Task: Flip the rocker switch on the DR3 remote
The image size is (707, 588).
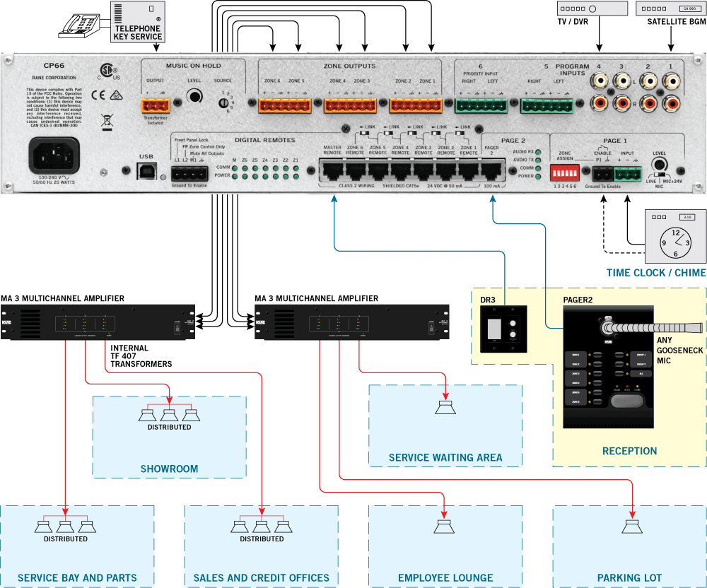Action: click(x=495, y=329)
